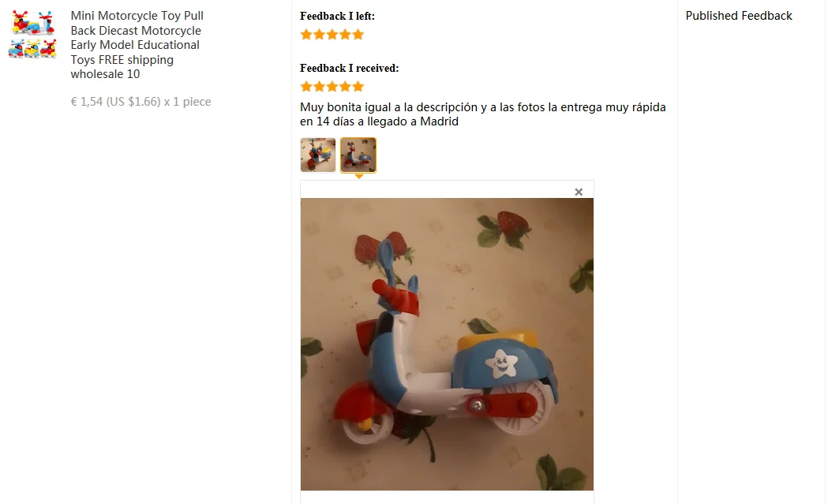
Task: Click third star under Feedback I left
Action: 332,35
